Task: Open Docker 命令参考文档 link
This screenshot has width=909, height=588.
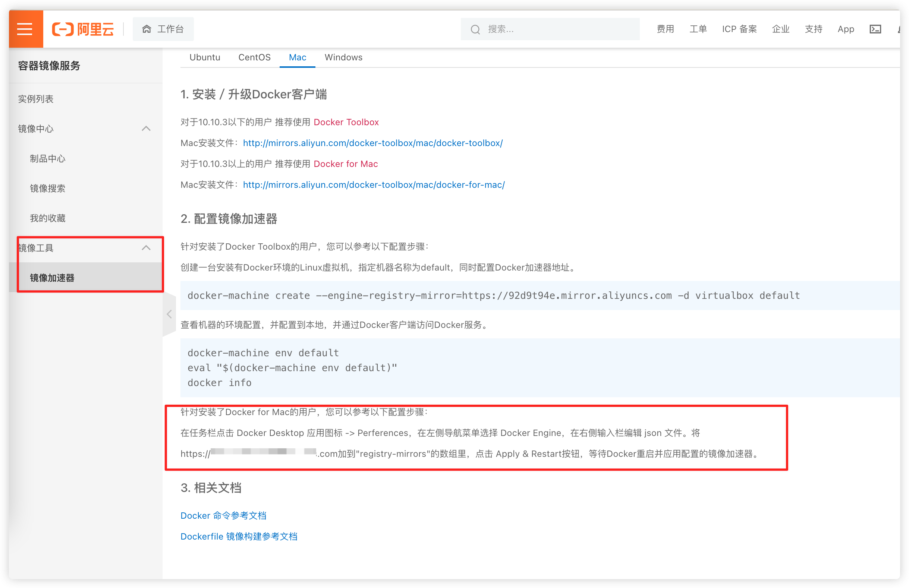Action: pyautogui.click(x=223, y=515)
